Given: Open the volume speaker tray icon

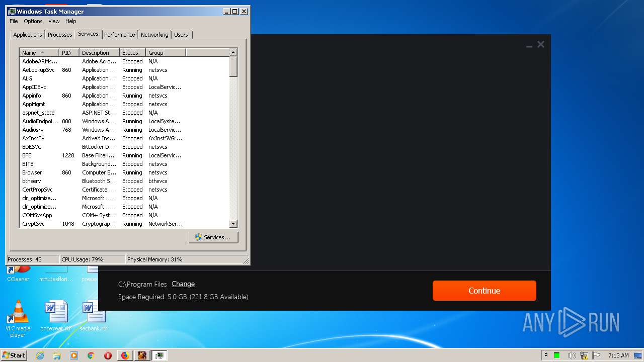Looking at the screenshot, I should (572, 355).
